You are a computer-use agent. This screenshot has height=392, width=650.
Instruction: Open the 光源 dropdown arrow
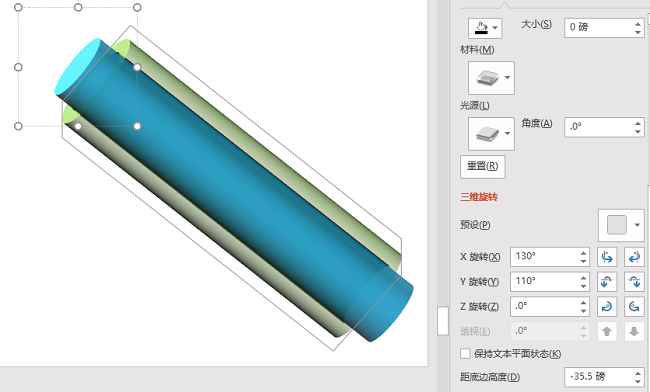tap(507, 133)
